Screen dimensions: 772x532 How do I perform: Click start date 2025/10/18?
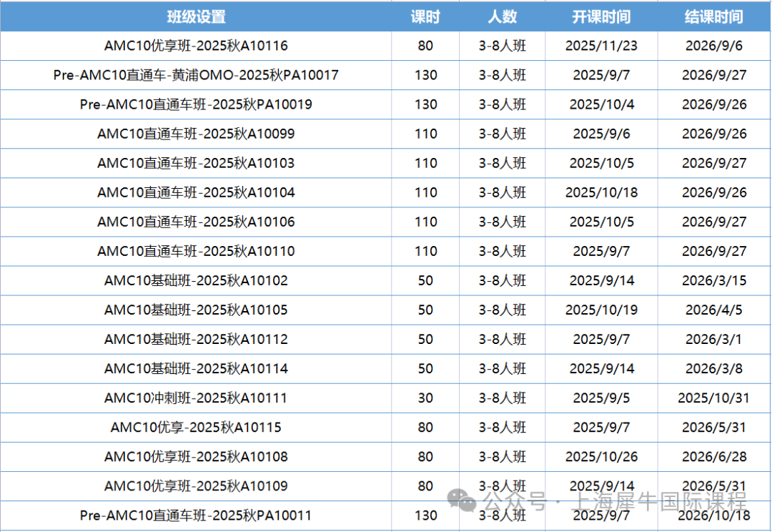pos(601,192)
